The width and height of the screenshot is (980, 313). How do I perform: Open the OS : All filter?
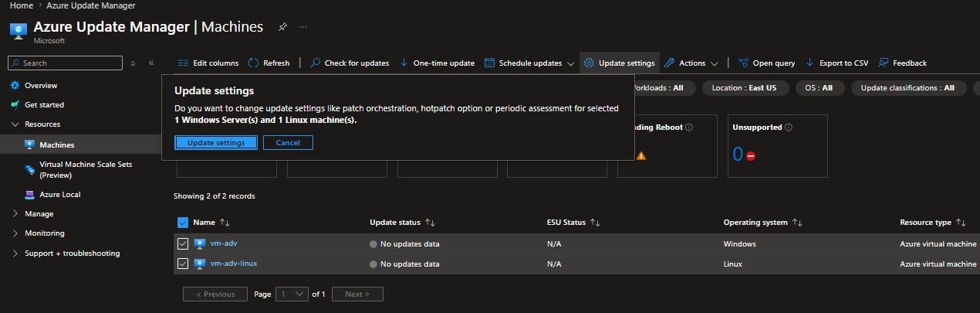coord(819,88)
